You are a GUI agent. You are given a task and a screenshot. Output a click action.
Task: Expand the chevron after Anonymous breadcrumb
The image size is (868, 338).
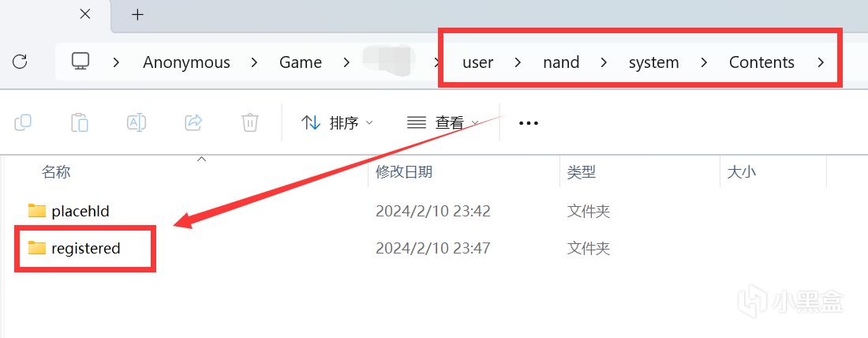click(254, 62)
